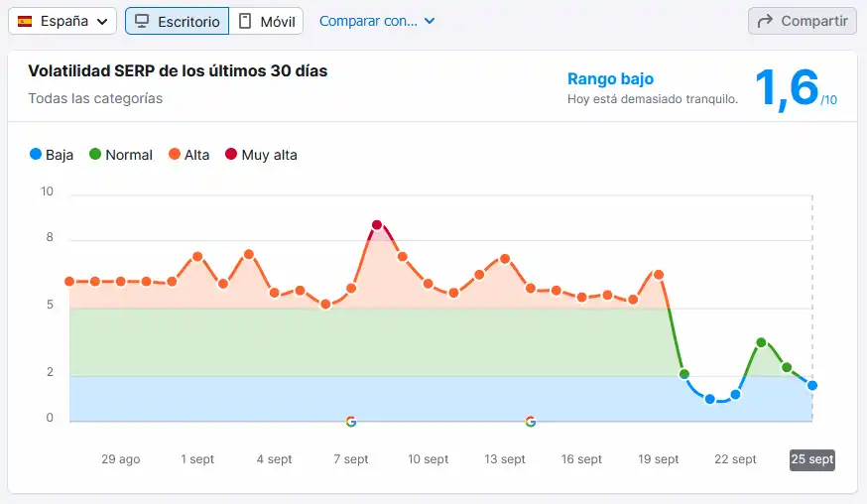867x504 pixels.
Task: Click the Rango bajo label
Action: coord(610,79)
